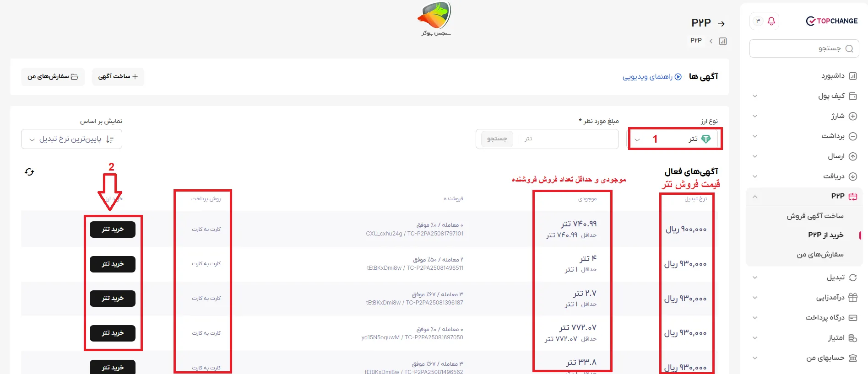This screenshot has height=374, width=868.
Task: Select خرید از P2P submenu item
Action: click(x=826, y=235)
